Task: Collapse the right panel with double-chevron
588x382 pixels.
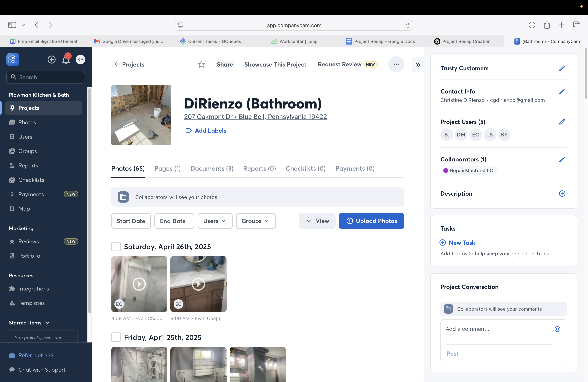Action: (418, 65)
